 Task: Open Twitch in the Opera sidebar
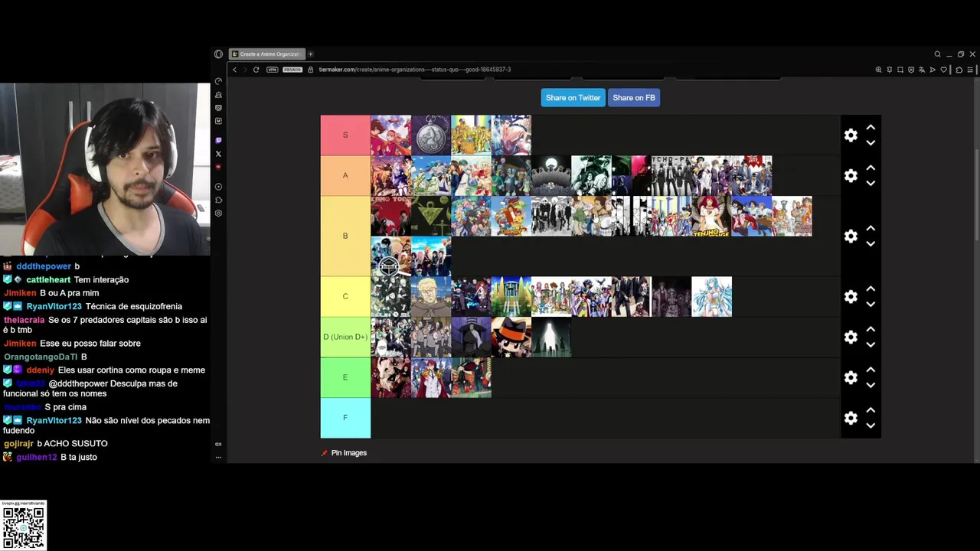tap(218, 140)
